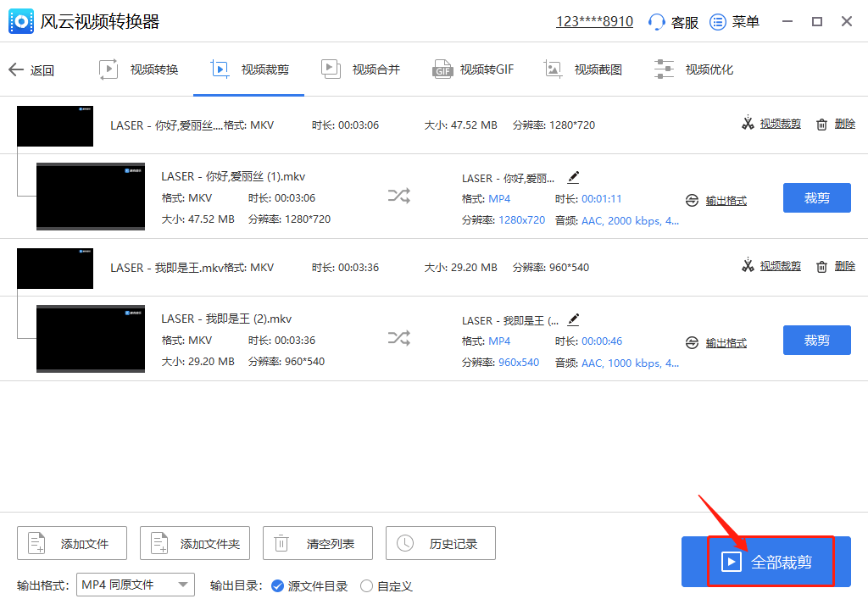Click the 风云视频转换器 app logo icon
This screenshot has width=868, height=610.
(21, 21)
